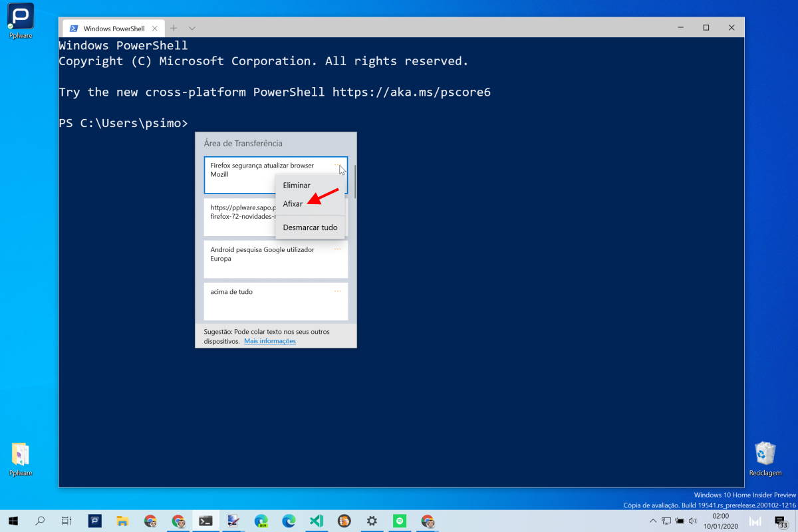Click Eliminar in the clipboard context menu
Image resolution: width=798 pixels, height=532 pixels.
(297, 185)
